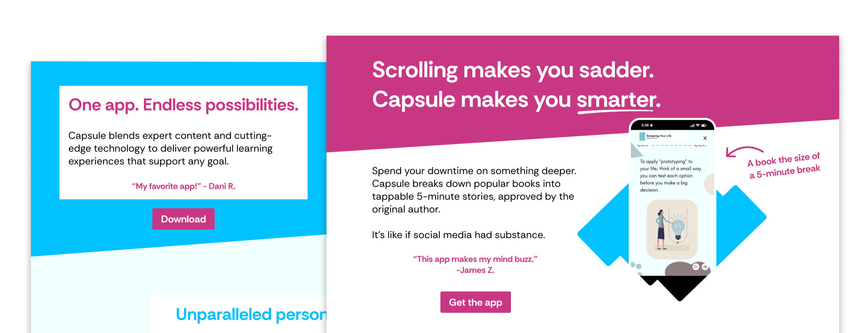
Task: Click the lightbulb illustration card
Action: 672,229
